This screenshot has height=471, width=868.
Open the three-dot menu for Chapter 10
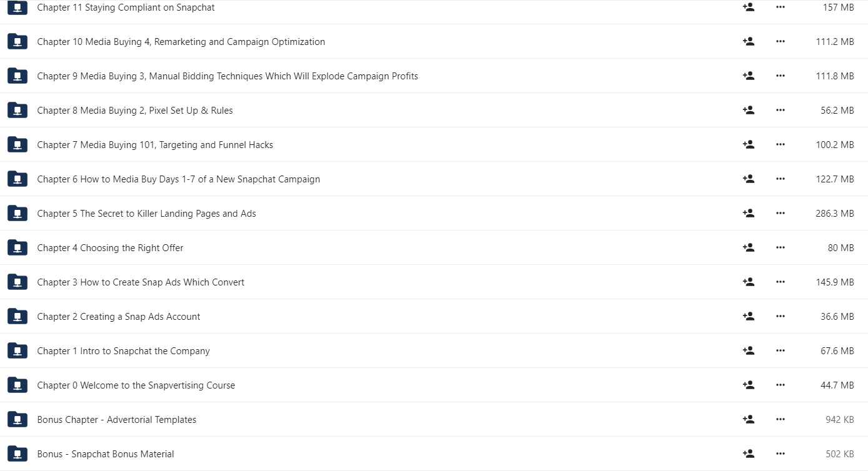click(x=780, y=41)
